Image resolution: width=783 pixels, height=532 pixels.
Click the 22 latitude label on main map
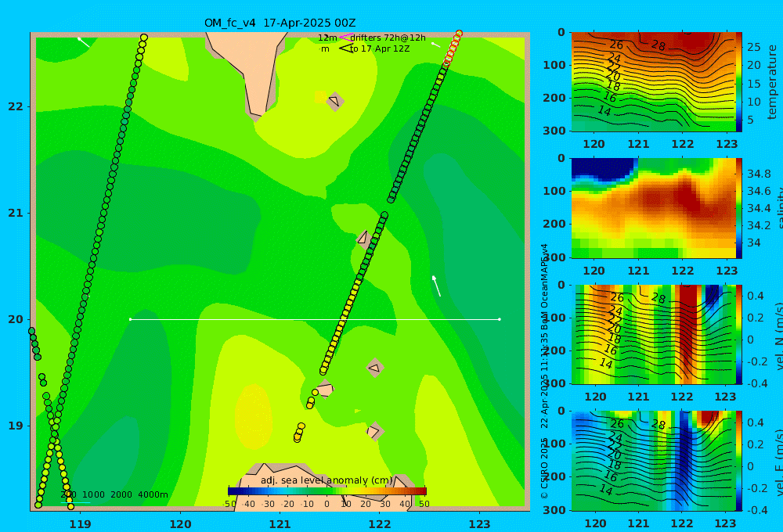click(16, 106)
